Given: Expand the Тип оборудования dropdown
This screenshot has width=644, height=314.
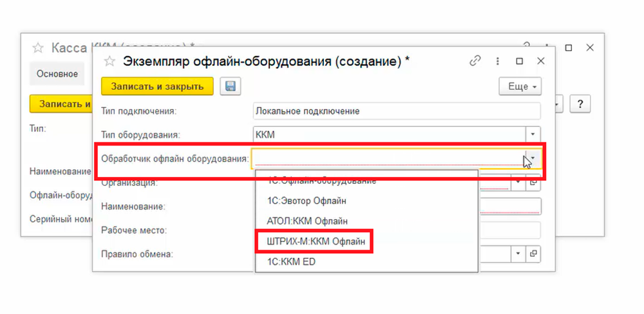Looking at the screenshot, I should point(533,134).
